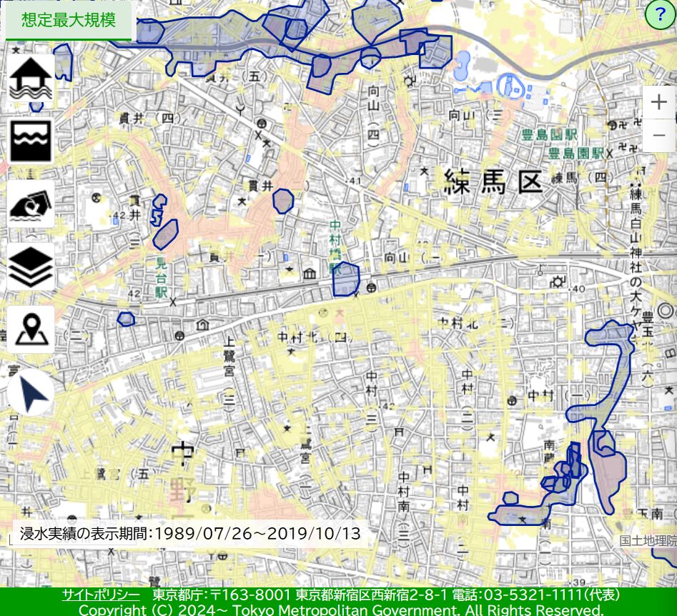The image size is (677, 616).
Task: Click the flooded house inundation icon
Action: pyautogui.click(x=31, y=78)
